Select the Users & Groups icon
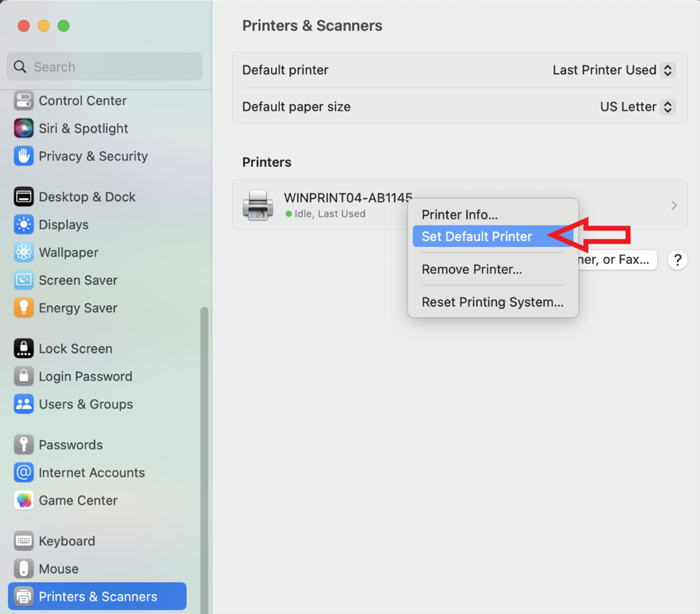 [x=23, y=404]
